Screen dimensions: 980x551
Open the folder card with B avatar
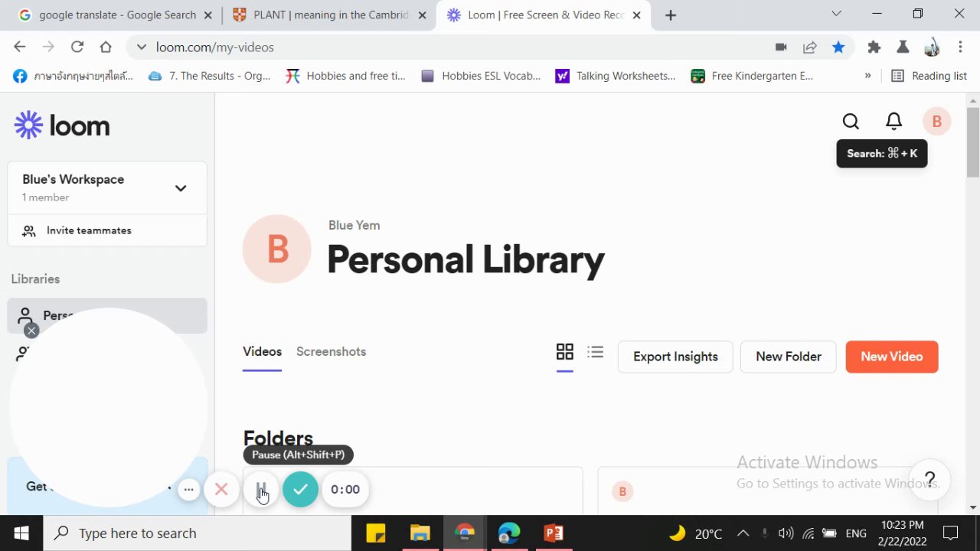coord(767,491)
